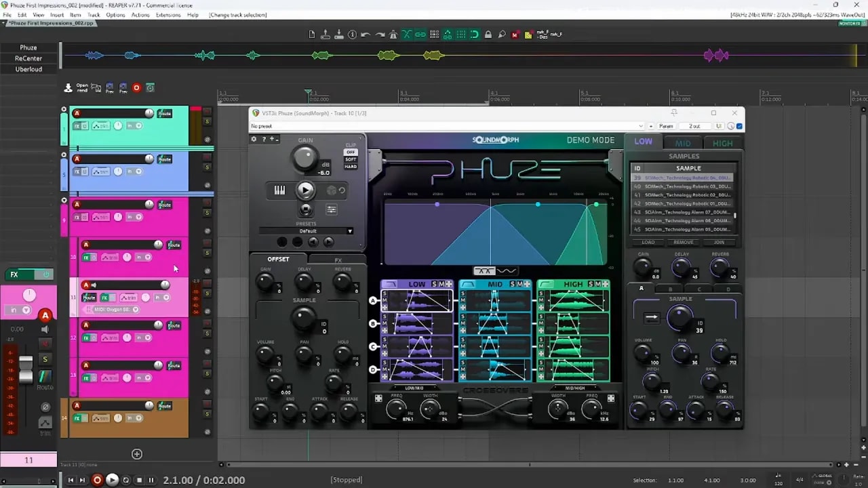Click the Phuze help question mark

click(264, 139)
